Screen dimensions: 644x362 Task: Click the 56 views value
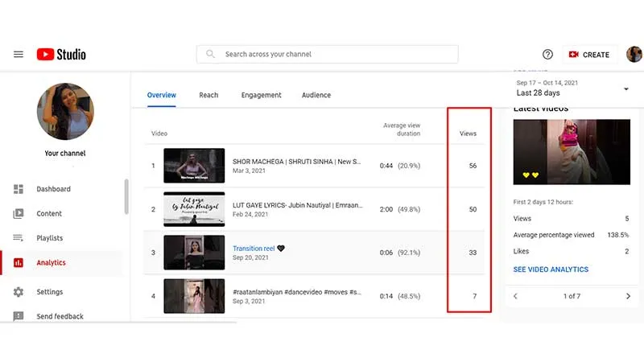coord(473,166)
